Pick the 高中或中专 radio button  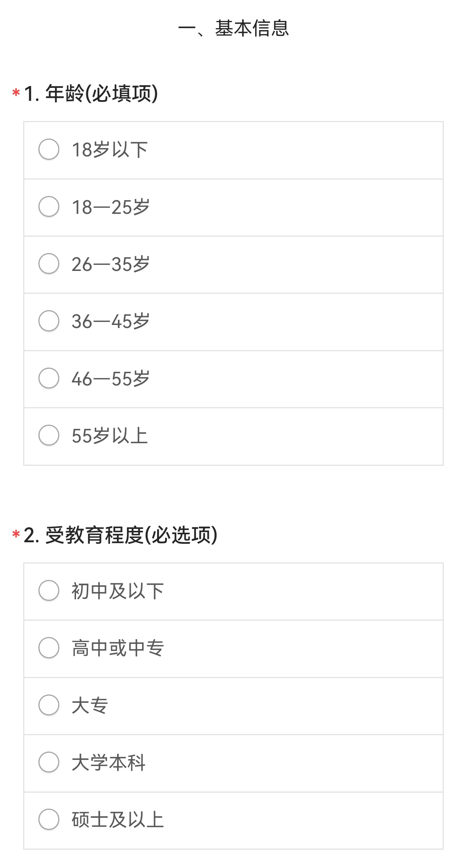pos(49,648)
